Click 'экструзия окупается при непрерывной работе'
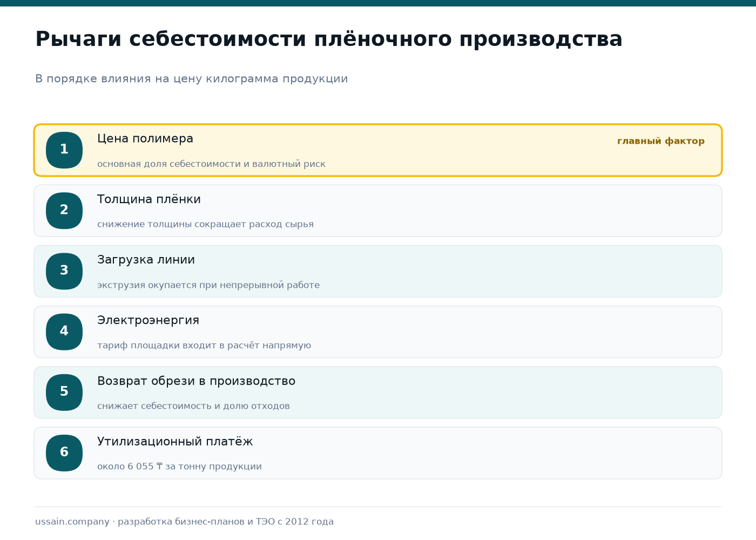This screenshot has height=540, width=756. click(x=208, y=285)
